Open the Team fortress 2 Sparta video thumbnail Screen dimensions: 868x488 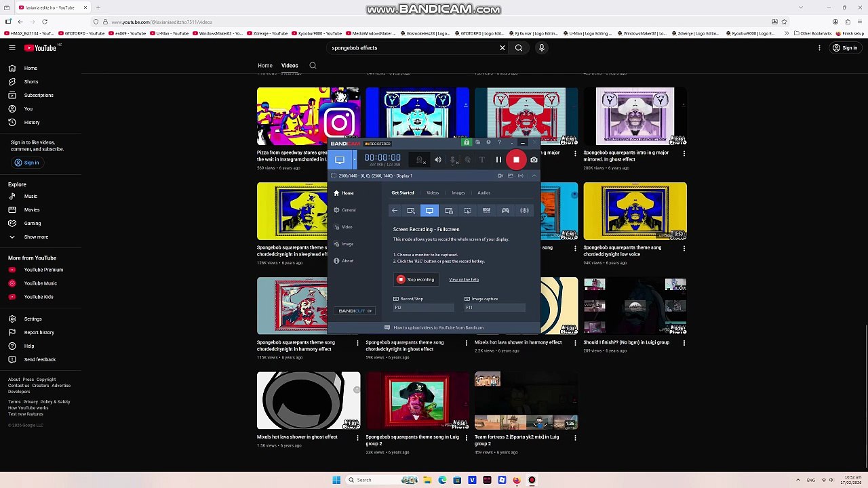[526, 401]
